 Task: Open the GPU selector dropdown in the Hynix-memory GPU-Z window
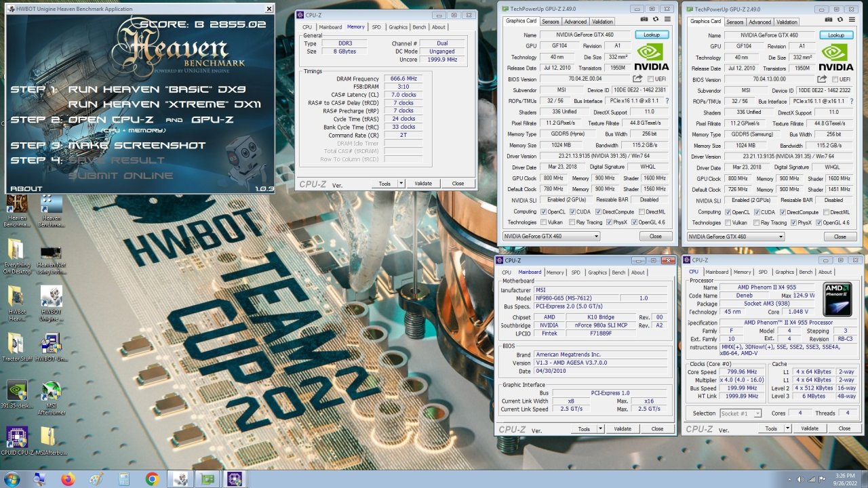click(551, 237)
